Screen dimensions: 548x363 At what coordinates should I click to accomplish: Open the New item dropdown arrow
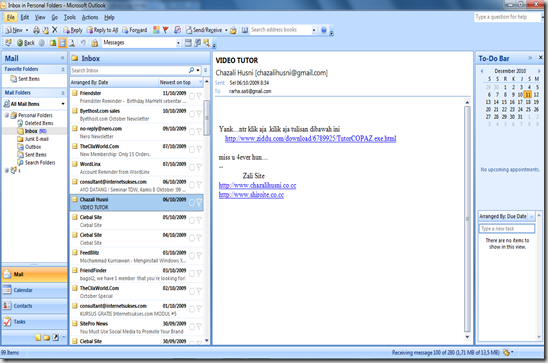coord(27,30)
